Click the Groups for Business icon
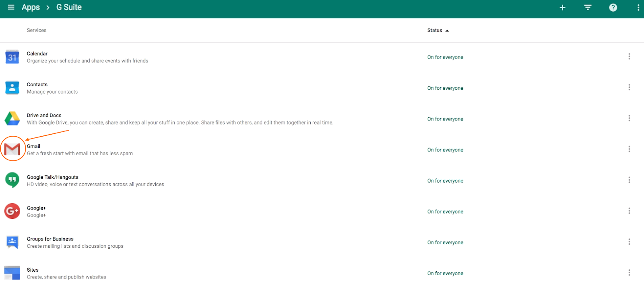The height and width of the screenshot is (293, 644). click(x=12, y=242)
